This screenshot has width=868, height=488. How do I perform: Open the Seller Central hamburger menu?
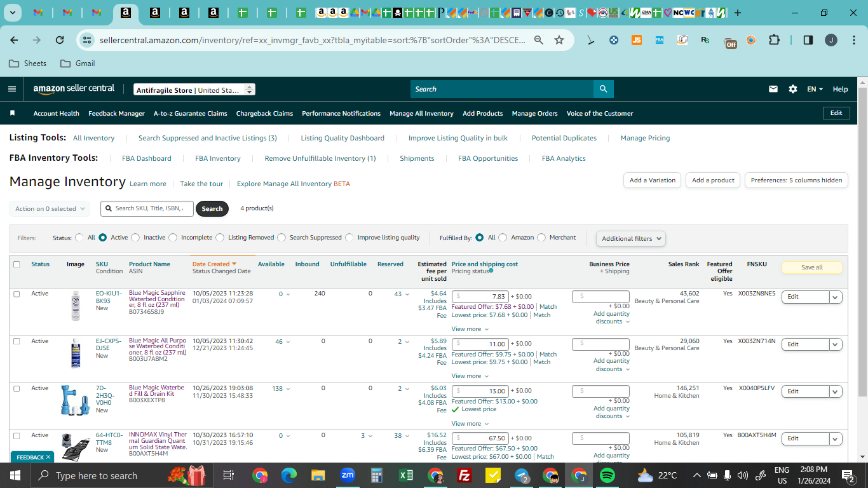(x=12, y=89)
